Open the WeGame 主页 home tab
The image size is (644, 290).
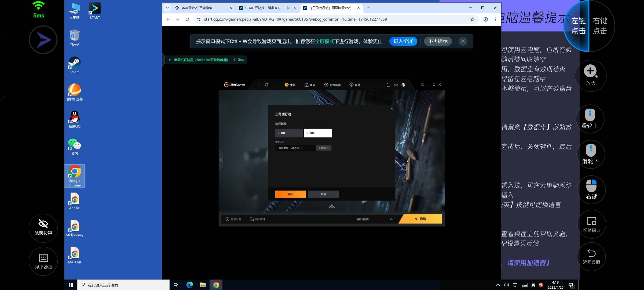tap(290, 85)
